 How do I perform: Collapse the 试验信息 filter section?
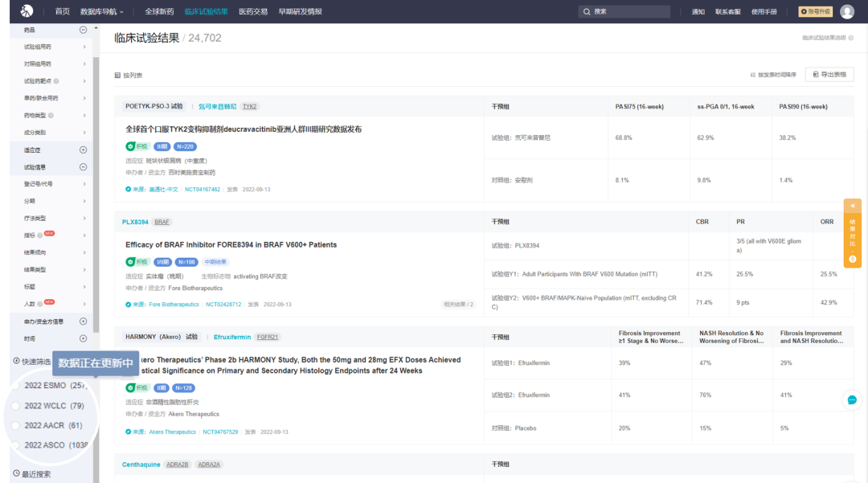(x=83, y=167)
